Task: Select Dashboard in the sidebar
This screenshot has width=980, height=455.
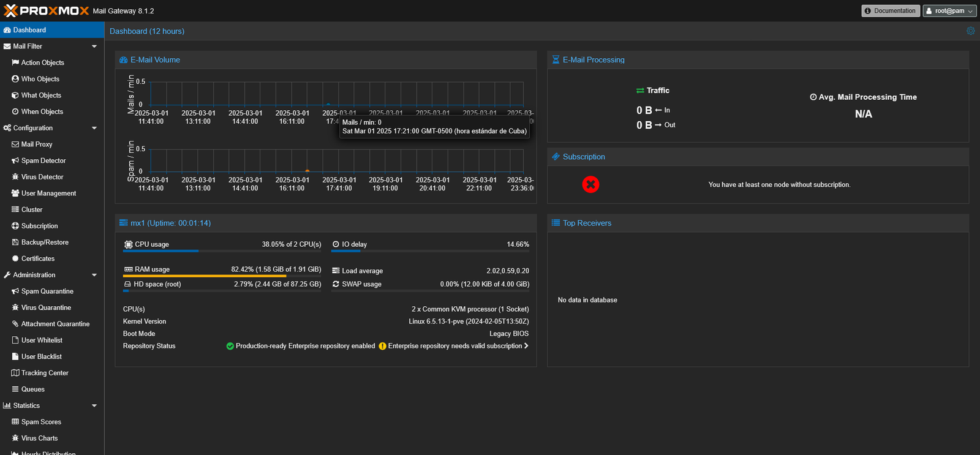Action: pos(52,30)
